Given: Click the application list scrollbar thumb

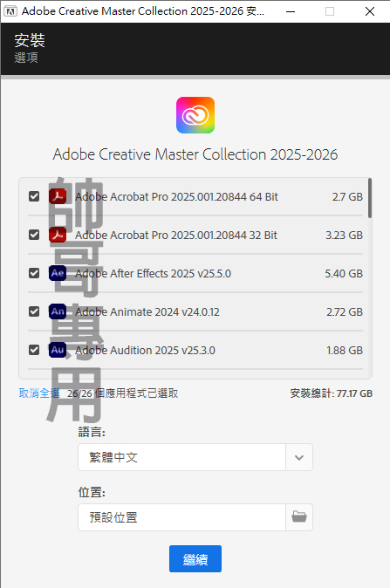Looking at the screenshot, I should 370,198.
